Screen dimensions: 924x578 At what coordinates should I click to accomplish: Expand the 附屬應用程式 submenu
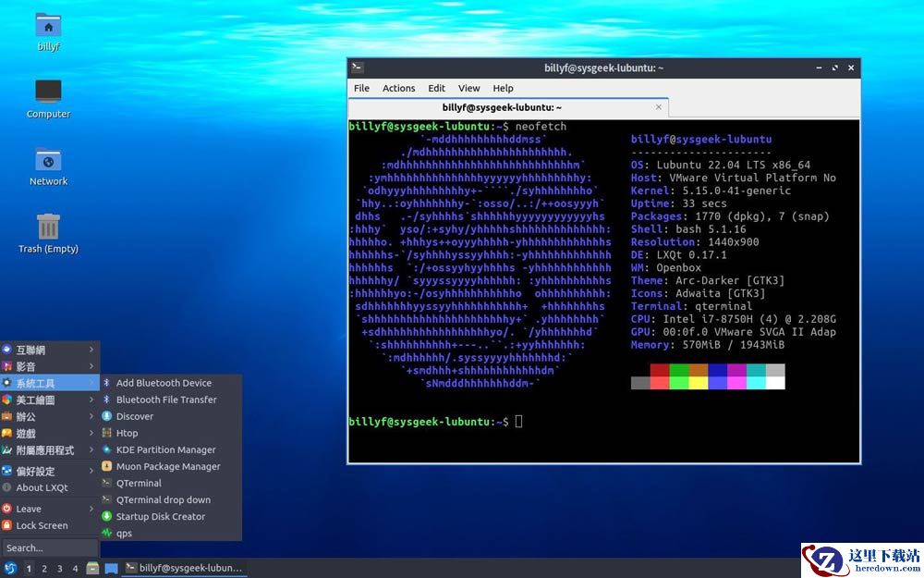click(50, 450)
